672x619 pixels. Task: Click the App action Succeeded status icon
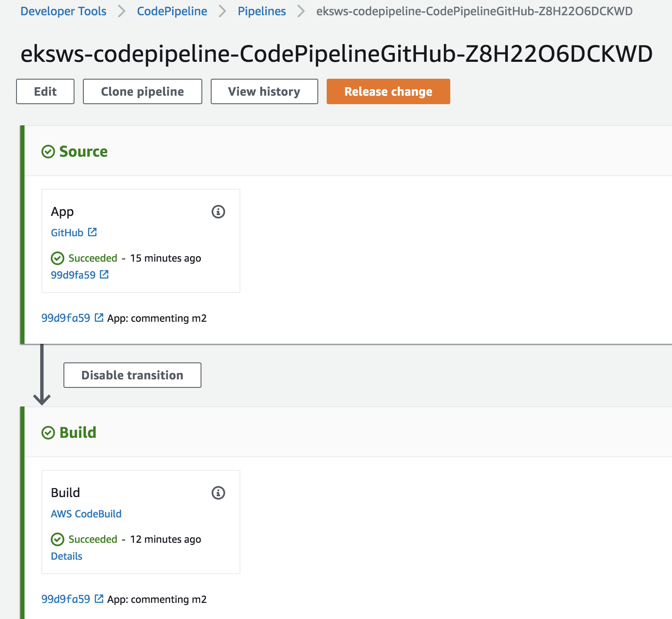click(x=58, y=258)
